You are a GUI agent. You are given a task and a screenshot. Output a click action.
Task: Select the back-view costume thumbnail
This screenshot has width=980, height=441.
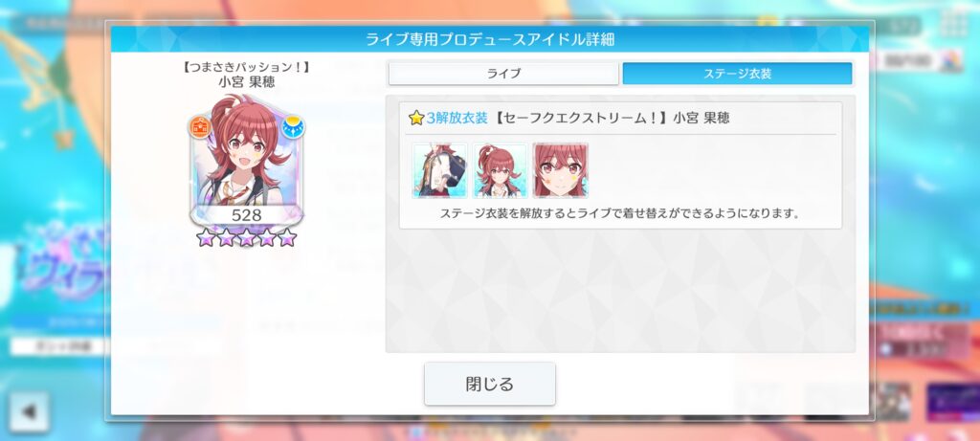tap(440, 170)
